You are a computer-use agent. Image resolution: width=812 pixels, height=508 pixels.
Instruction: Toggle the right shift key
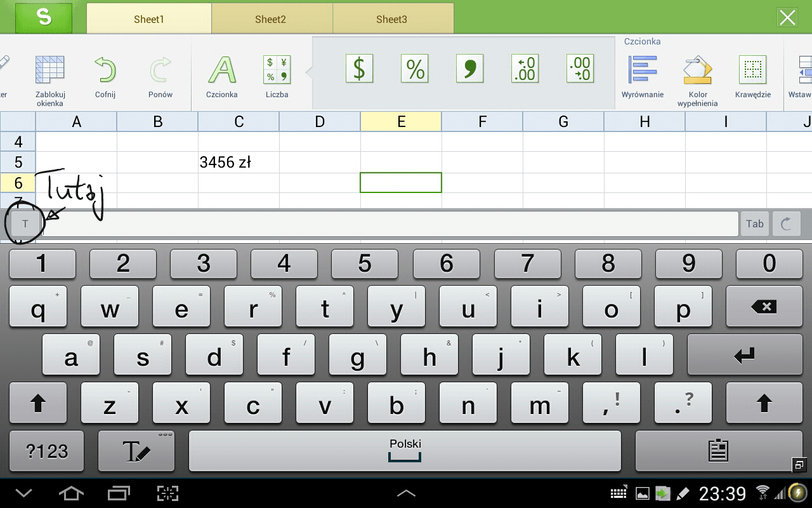(764, 403)
